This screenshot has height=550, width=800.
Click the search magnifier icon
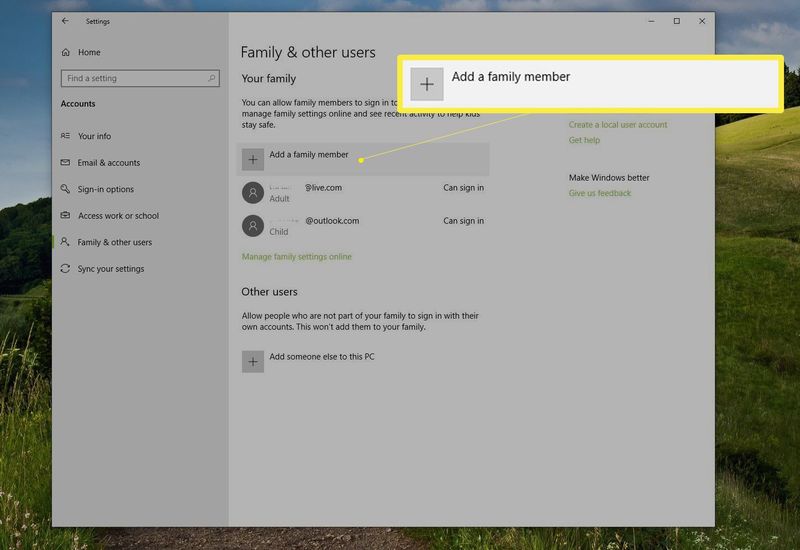click(x=211, y=78)
